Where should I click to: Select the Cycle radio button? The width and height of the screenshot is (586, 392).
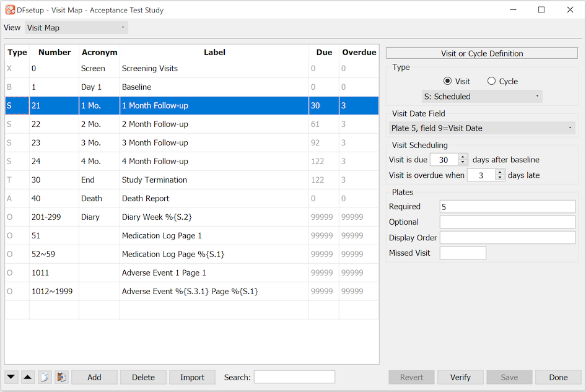click(492, 81)
